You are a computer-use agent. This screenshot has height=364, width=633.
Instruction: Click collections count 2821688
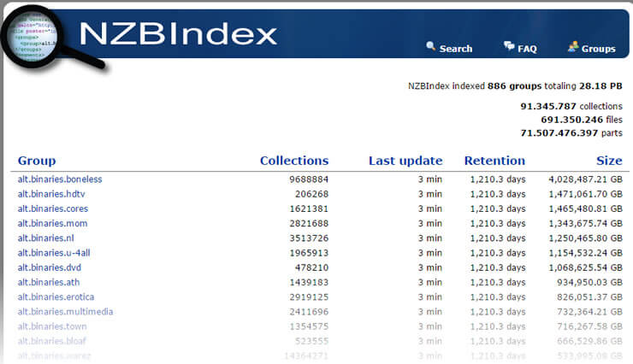[309, 223]
